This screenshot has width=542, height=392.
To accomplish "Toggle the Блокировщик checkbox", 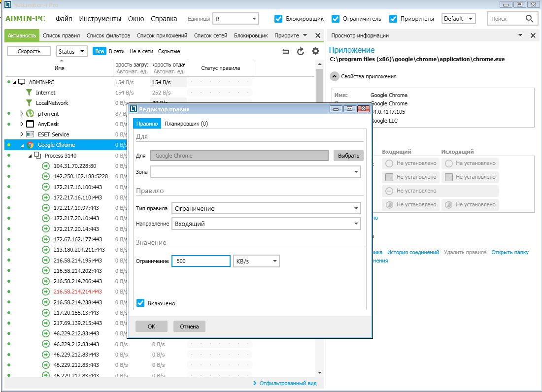I will tap(278, 19).
